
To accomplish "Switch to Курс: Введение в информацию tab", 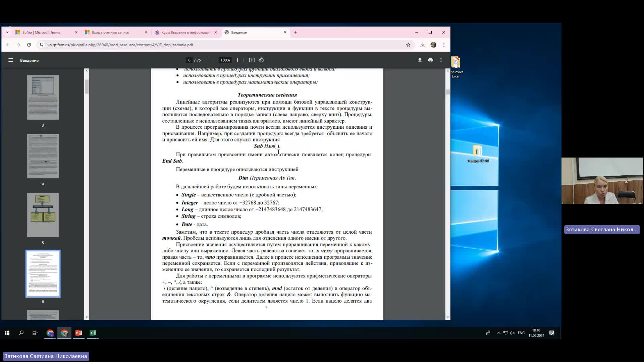I will point(185,32).
